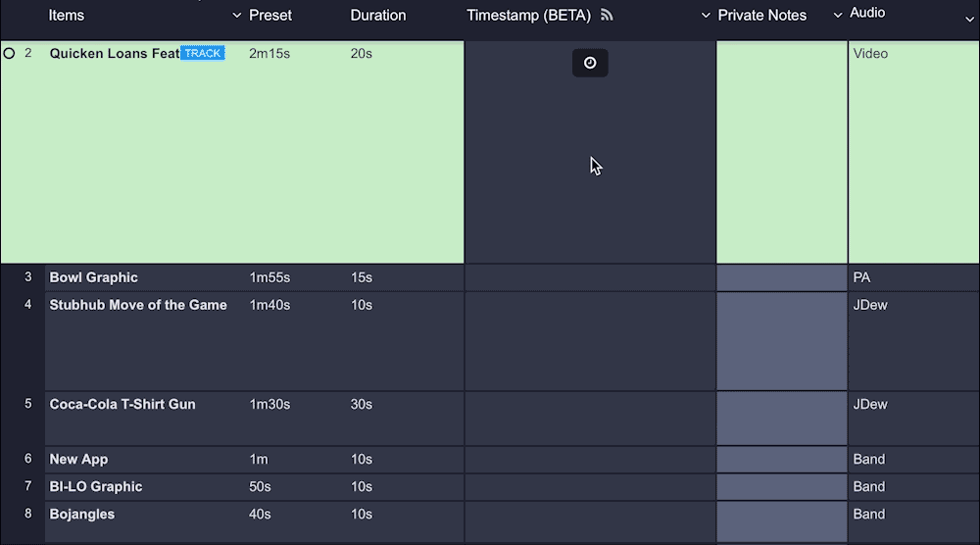Select the circle indicator on row 2
Viewport: 980px width, 545px height.
(x=10, y=53)
